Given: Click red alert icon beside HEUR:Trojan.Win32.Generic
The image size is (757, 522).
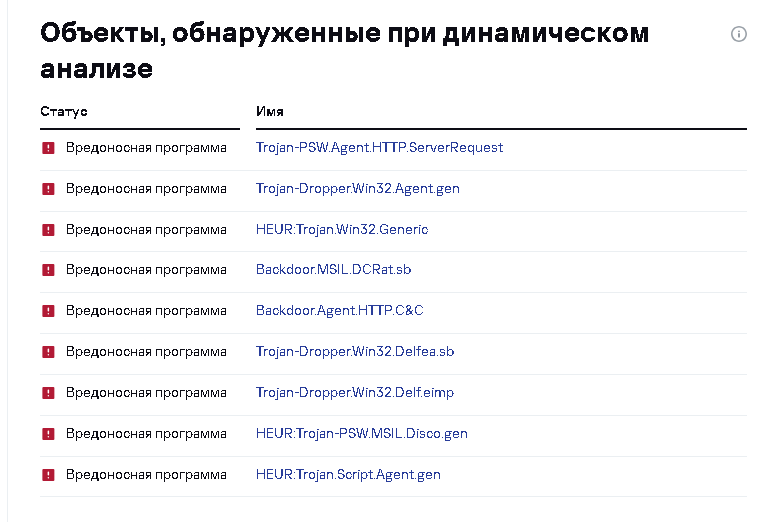Looking at the screenshot, I should point(48,230).
